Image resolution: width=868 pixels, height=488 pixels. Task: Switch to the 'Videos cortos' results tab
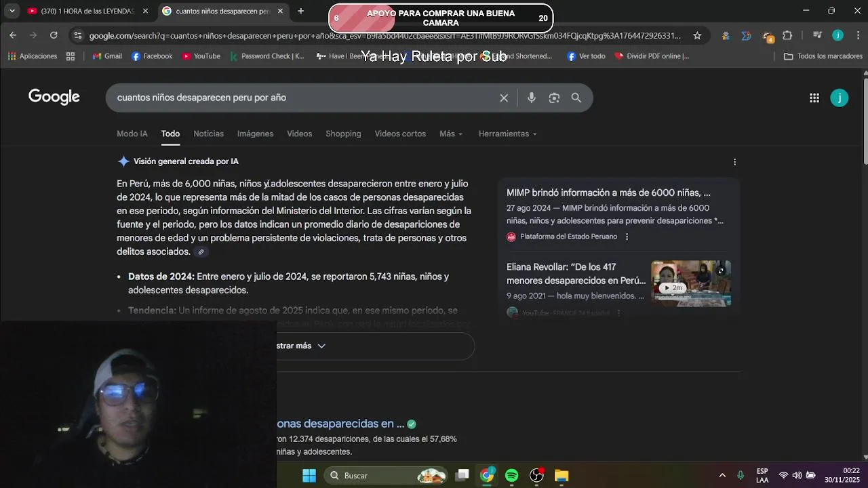400,134
